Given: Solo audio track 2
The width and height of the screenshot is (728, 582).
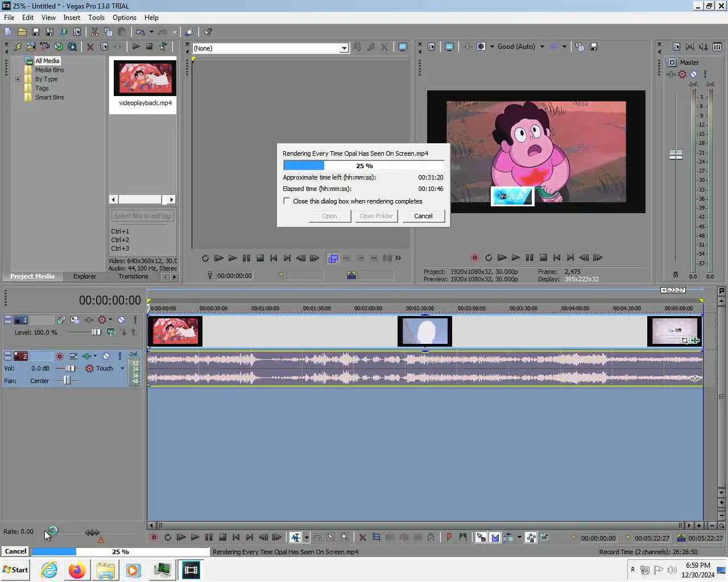Looking at the screenshot, I should (x=119, y=356).
